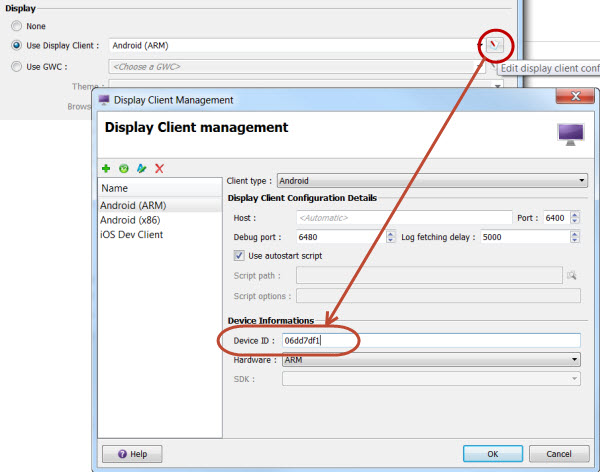The height and width of the screenshot is (472, 600).
Task: Click the Host Automatic input field
Action: pyautogui.click(x=404, y=218)
